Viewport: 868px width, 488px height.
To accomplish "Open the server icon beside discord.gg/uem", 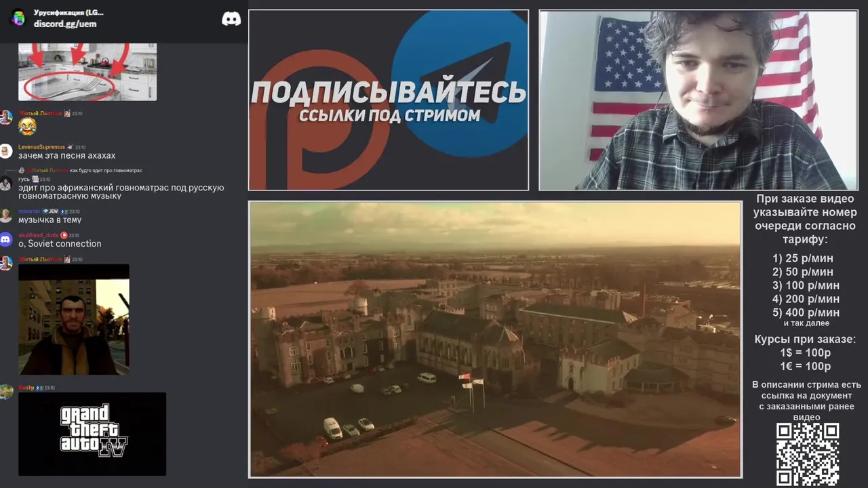I will (x=18, y=18).
